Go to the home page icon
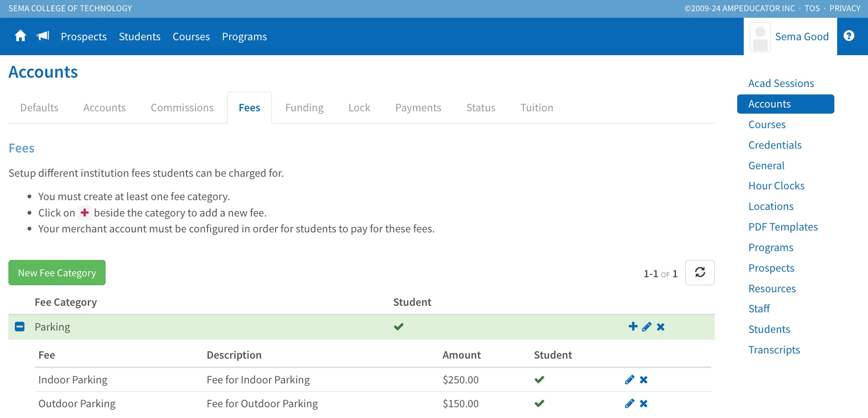This screenshot has width=868, height=418. click(21, 36)
